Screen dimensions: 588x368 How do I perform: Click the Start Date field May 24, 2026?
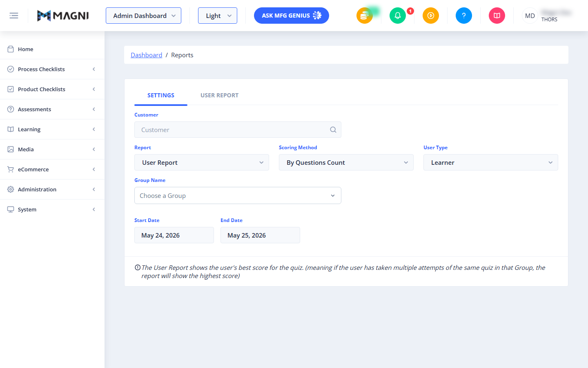[174, 235]
